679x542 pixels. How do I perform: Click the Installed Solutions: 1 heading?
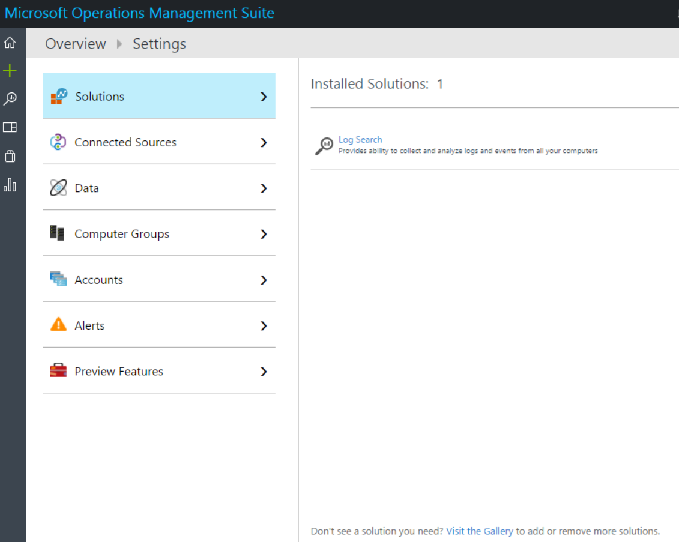[x=377, y=84]
